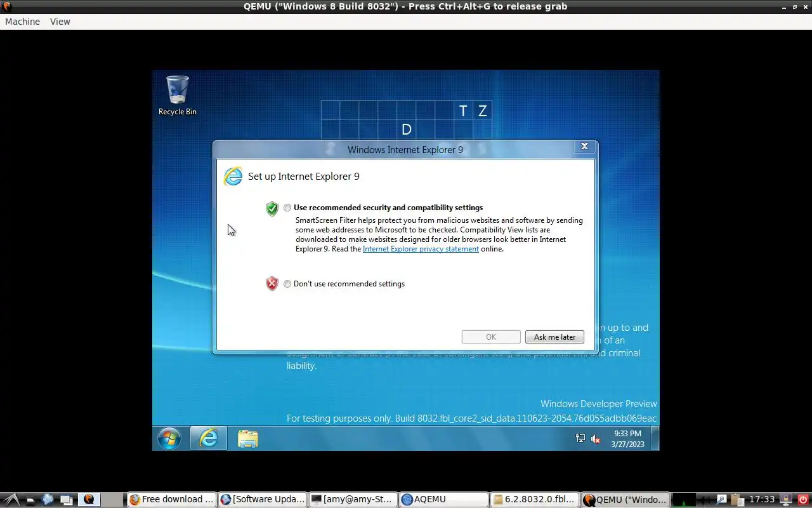Screen dimensions: 812x508
Task: Switch to 'Free download' Firefox taskbar window
Action: point(171,499)
